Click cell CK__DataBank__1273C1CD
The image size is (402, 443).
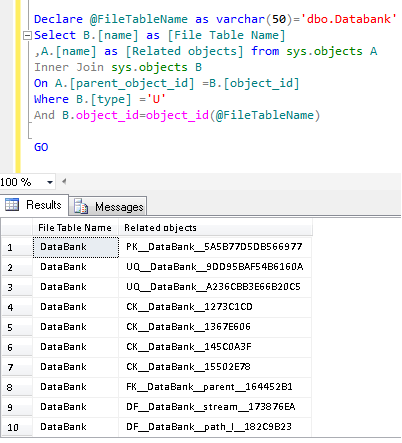(x=215, y=307)
